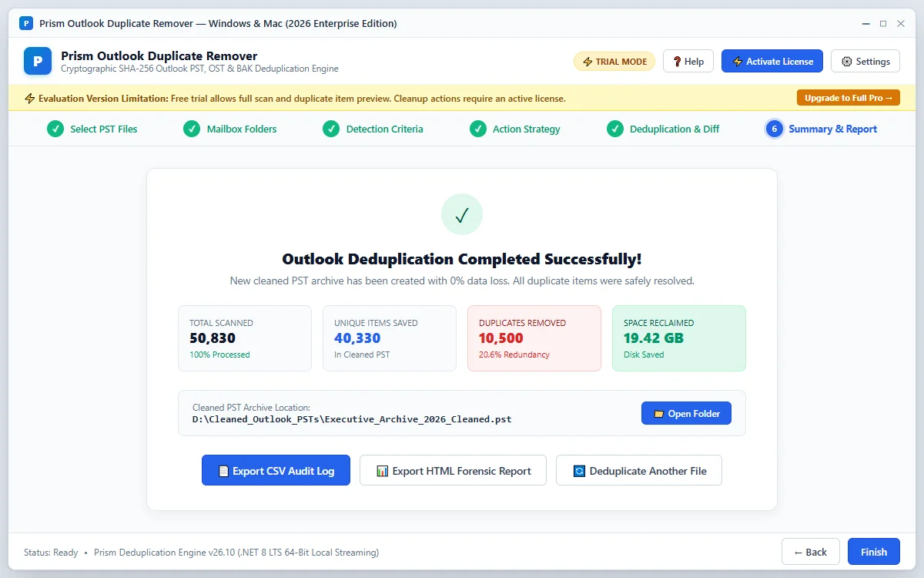
Task: Click the lightning icon in the TRIAL MODE badge
Action: 588,62
